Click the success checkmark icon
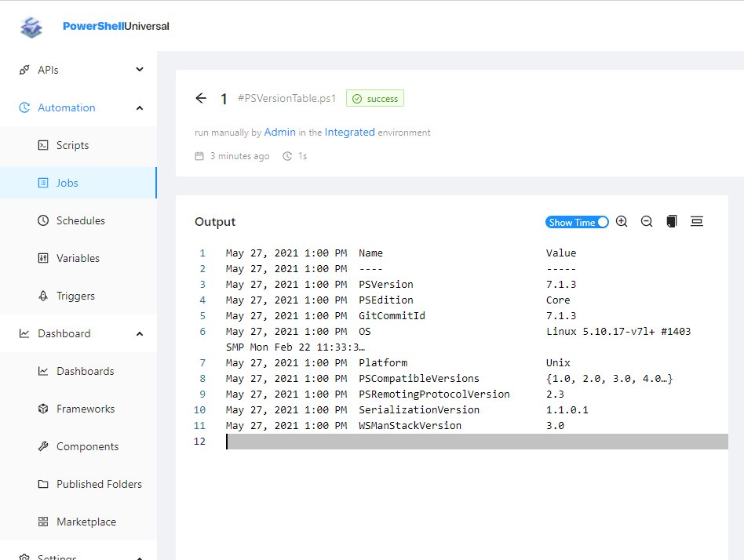 point(357,99)
